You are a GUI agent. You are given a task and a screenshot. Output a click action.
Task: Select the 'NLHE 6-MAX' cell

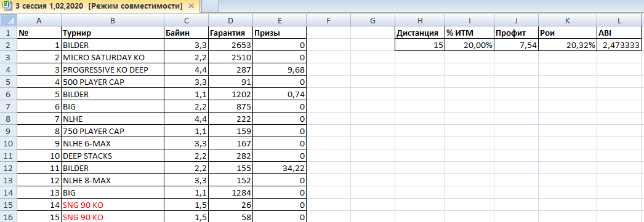[x=113, y=144]
